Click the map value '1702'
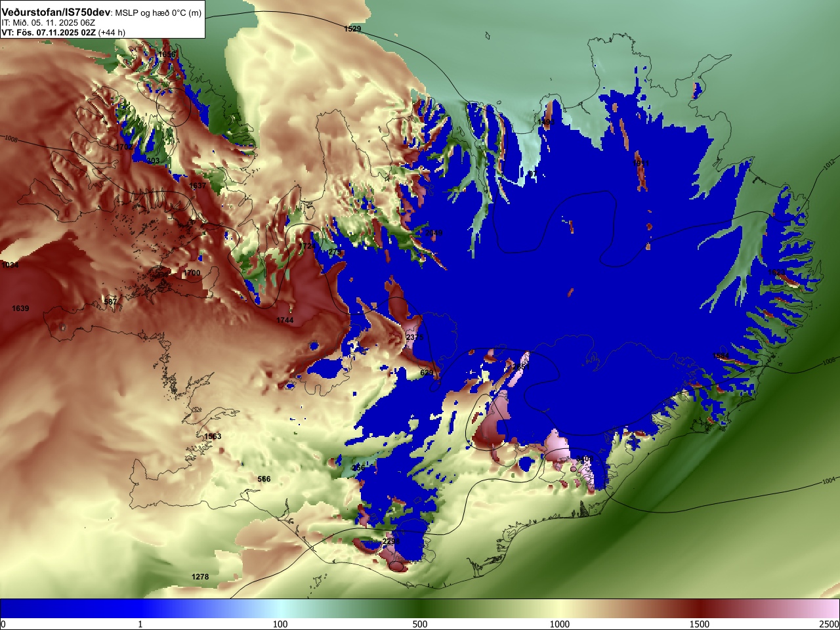 pyautogui.click(x=125, y=147)
